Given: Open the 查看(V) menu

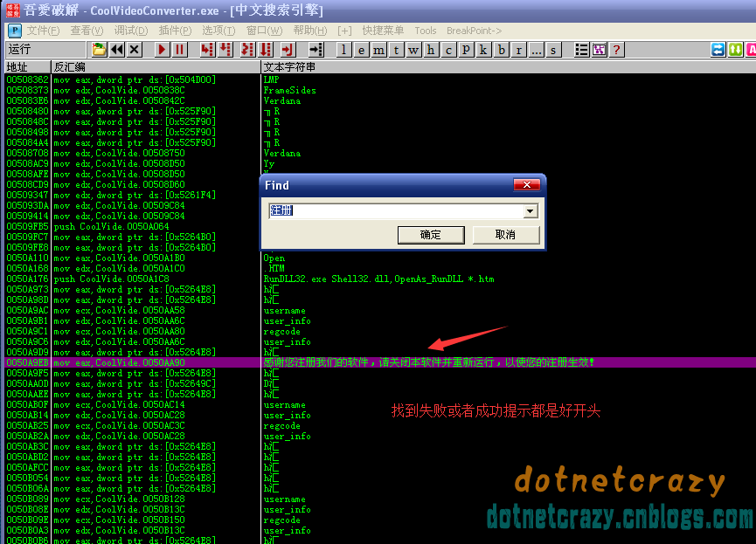Looking at the screenshot, I should coord(87,31).
